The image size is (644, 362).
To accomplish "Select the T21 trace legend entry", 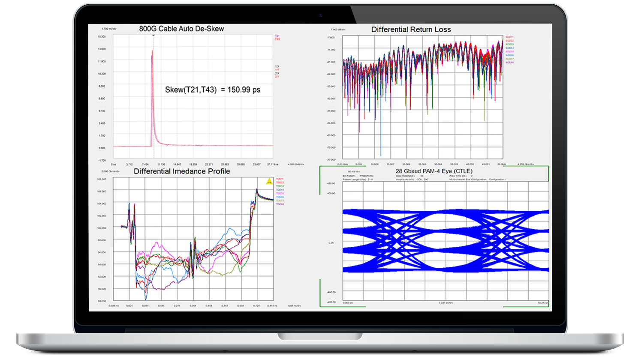I will [277, 36].
